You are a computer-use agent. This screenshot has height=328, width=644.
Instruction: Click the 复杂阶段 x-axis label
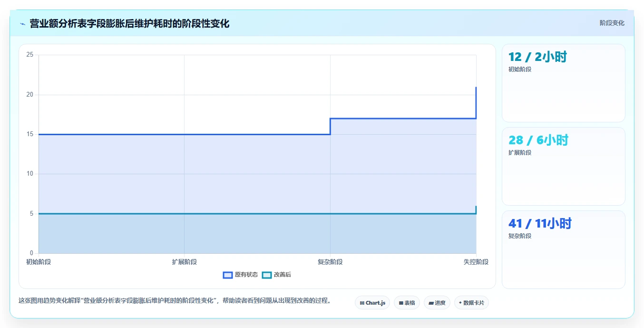click(330, 262)
